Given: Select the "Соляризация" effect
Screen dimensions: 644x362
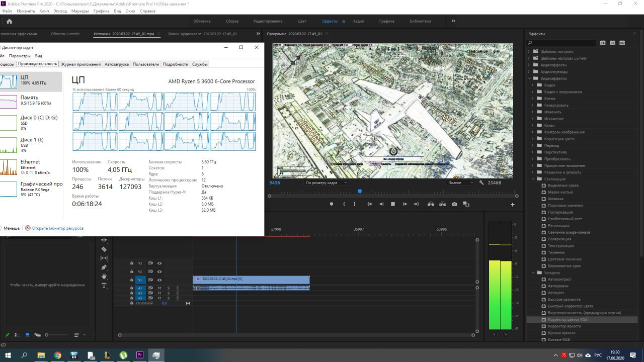Looking at the screenshot, I should (x=558, y=239).
